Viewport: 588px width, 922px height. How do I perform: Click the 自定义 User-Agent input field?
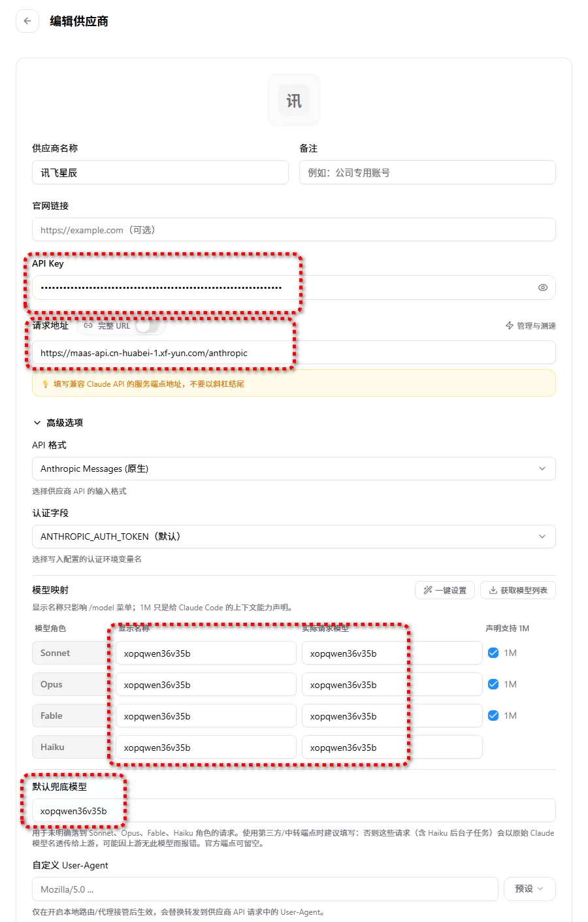[265, 889]
